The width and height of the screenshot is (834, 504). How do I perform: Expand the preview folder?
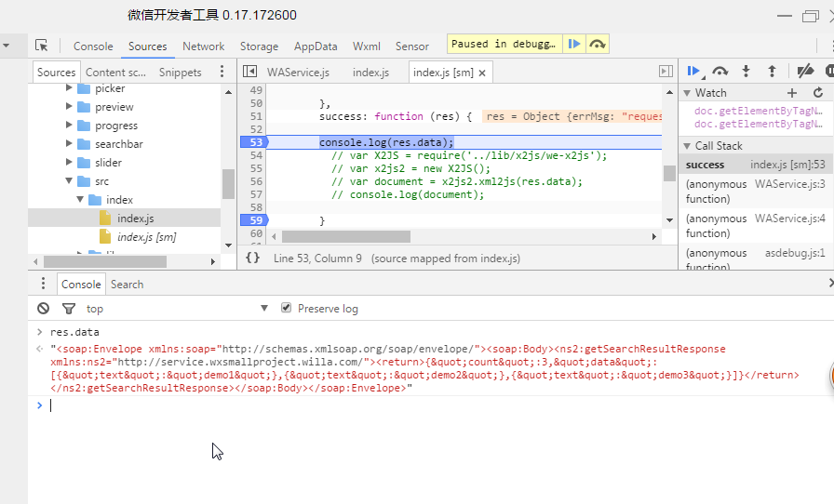[x=69, y=106]
